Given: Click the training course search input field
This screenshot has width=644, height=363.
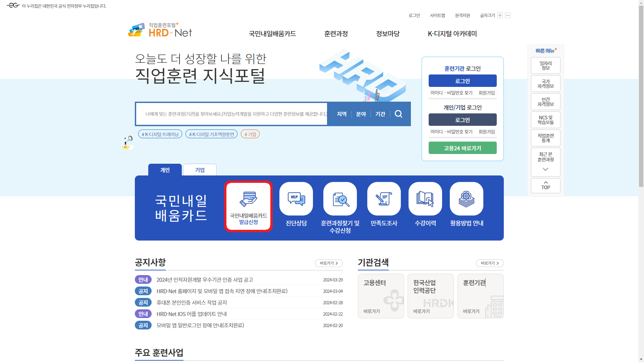Looking at the screenshot, I should [231, 114].
